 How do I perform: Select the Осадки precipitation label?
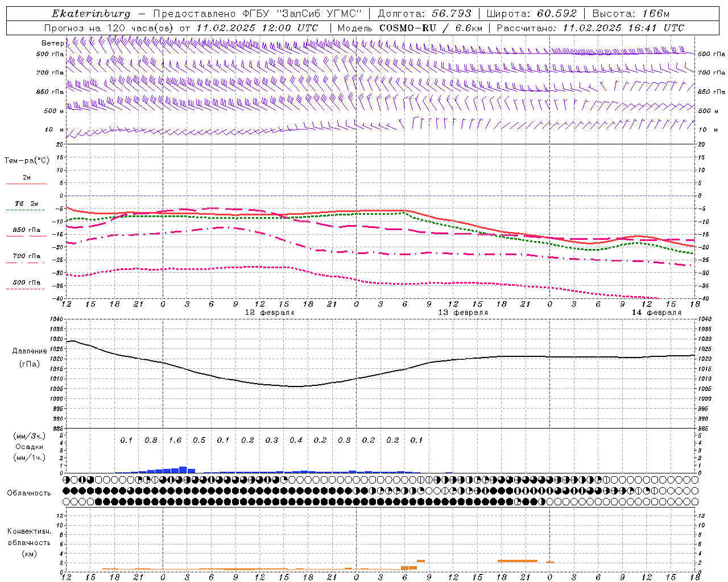[30, 447]
